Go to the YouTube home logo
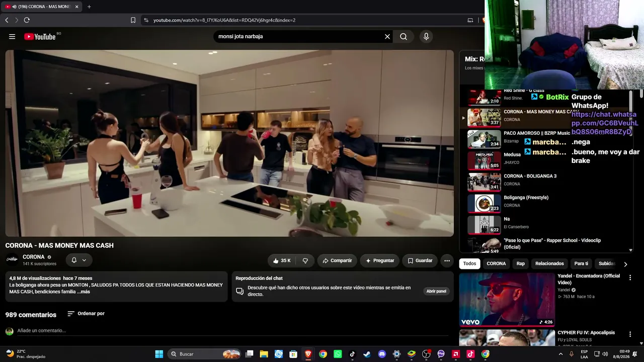 coord(40,37)
